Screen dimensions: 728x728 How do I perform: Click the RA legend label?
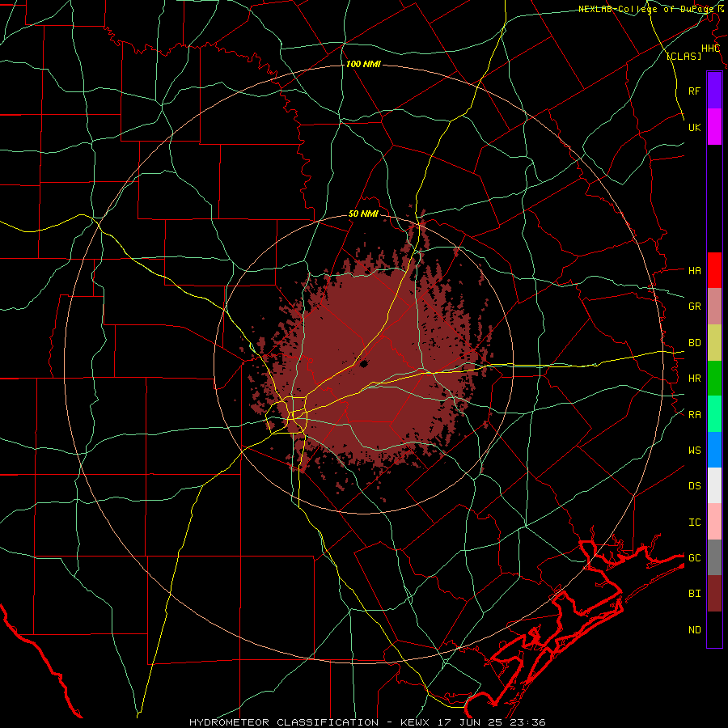coord(694,414)
